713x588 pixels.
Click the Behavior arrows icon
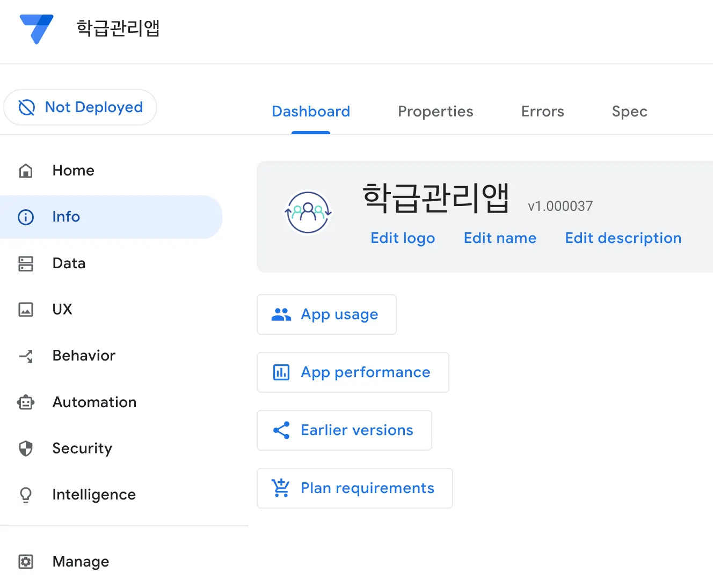click(x=26, y=356)
